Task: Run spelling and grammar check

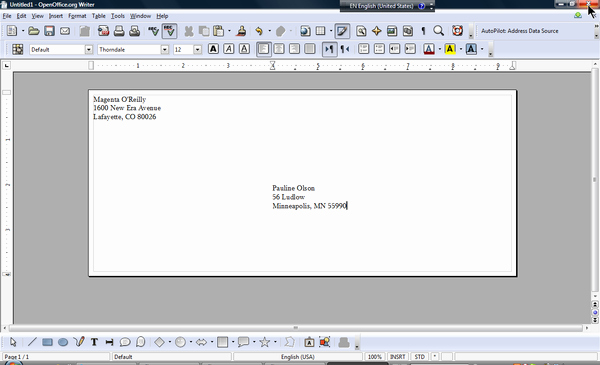Action: pos(153,31)
